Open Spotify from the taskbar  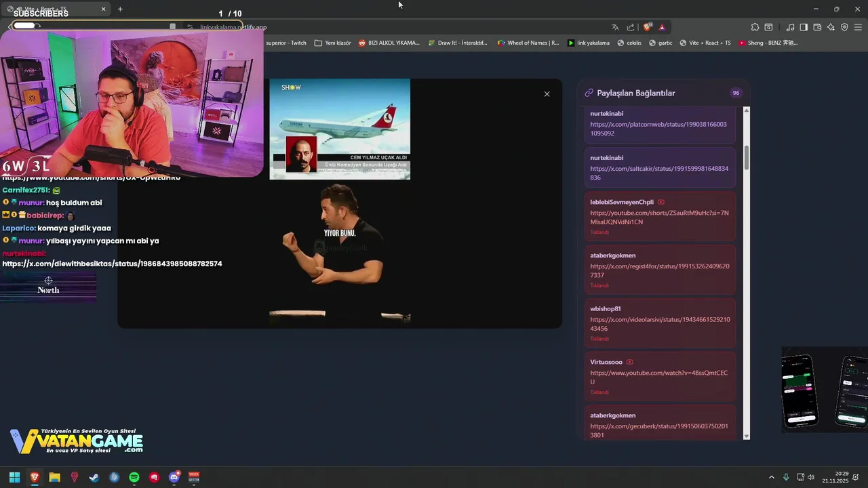click(134, 477)
